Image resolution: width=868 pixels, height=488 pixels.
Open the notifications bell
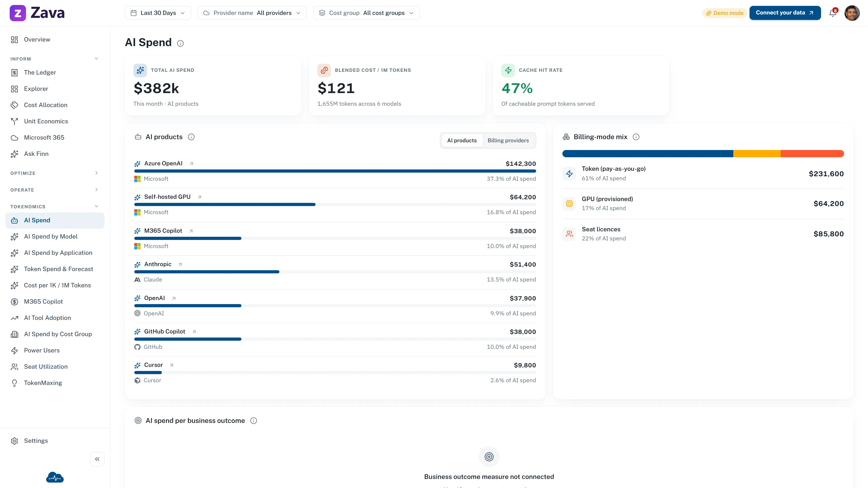833,13
